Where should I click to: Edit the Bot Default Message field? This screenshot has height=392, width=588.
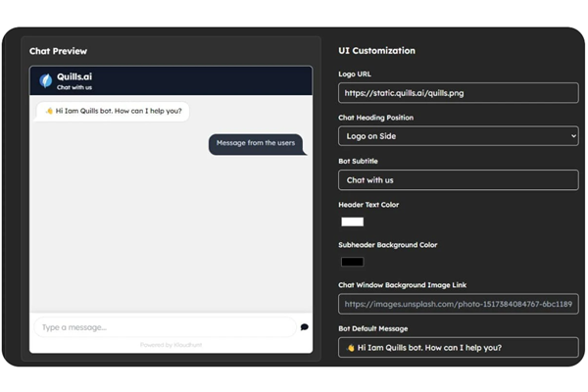458,347
